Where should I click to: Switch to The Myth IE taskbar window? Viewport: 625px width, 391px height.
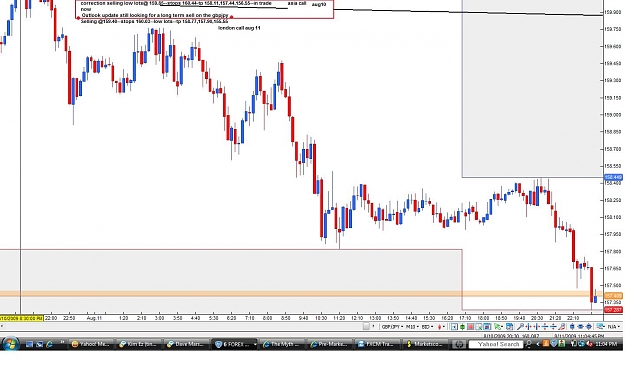[283, 344]
